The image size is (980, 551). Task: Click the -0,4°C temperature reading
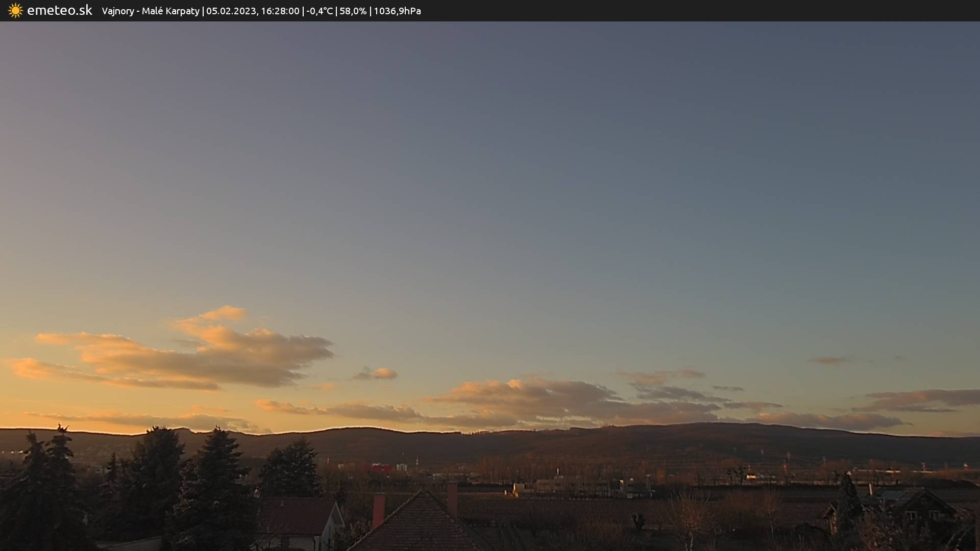(x=319, y=11)
